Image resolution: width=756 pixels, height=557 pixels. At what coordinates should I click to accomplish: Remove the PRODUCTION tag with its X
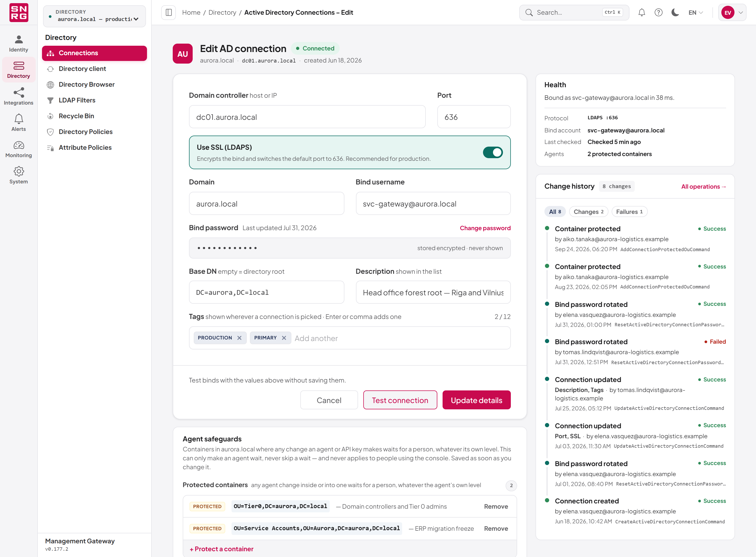pos(239,338)
